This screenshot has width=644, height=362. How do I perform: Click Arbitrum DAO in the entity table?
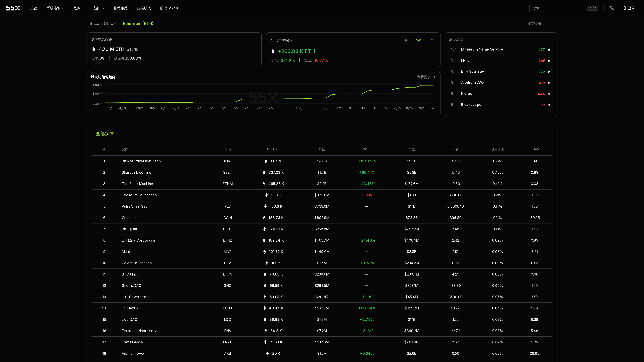(x=132, y=353)
